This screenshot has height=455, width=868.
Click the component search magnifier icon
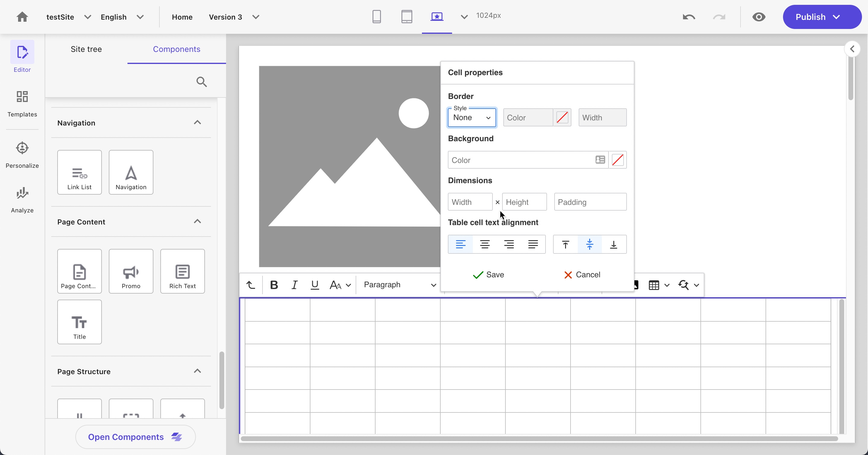pyautogui.click(x=202, y=82)
